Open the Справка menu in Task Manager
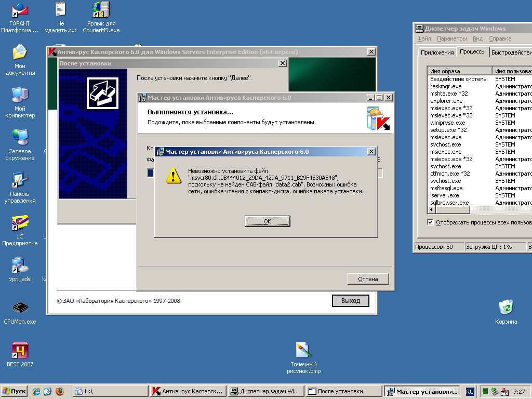The width and height of the screenshot is (532, 399). click(500, 38)
